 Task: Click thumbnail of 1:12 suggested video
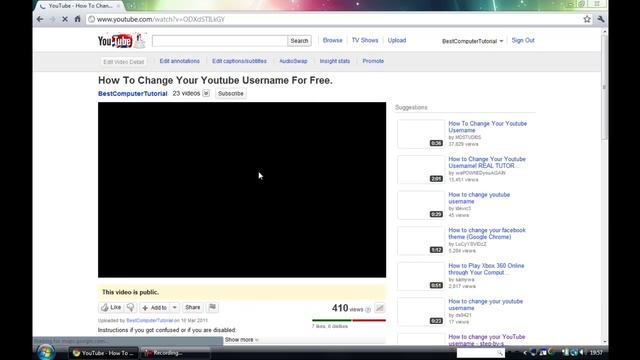[x=421, y=240]
